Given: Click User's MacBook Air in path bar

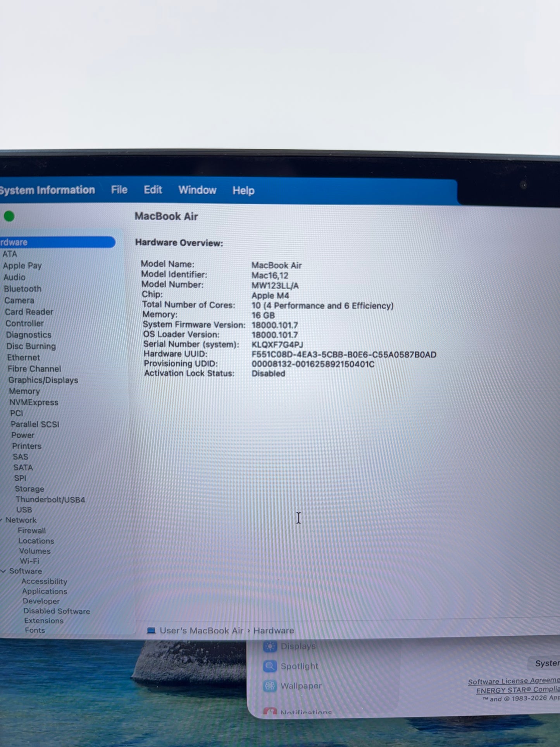Looking at the screenshot, I should coord(202,631).
